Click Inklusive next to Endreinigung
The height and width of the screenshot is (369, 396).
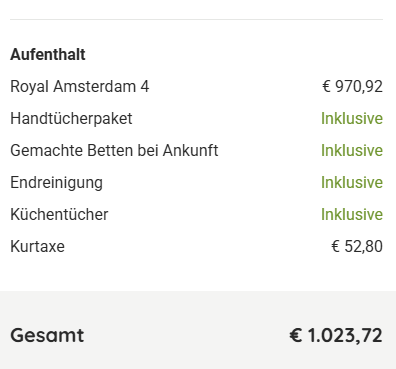pos(352,182)
